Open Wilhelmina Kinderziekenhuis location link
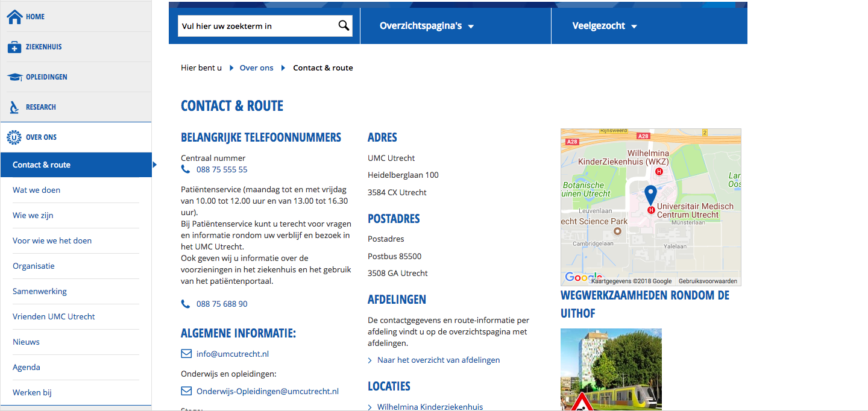The height and width of the screenshot is (411, 868). click(430, 407)
